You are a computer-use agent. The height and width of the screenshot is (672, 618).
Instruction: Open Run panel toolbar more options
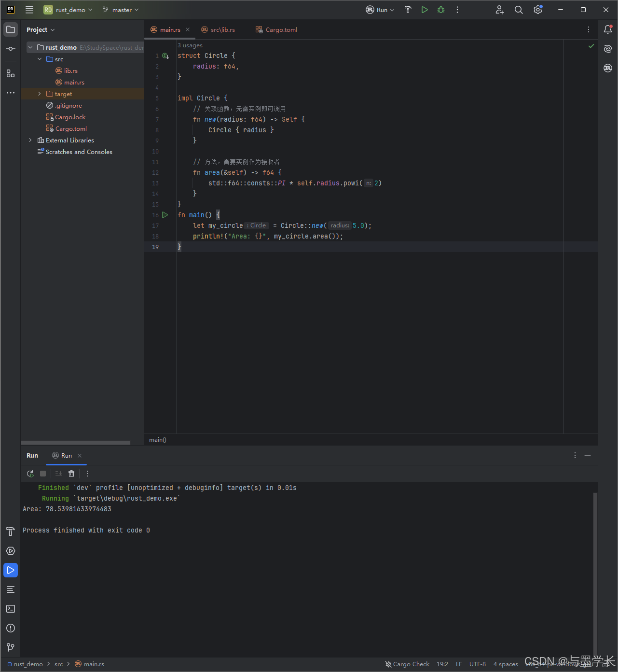pyautogui.click(x=87, y=474)
